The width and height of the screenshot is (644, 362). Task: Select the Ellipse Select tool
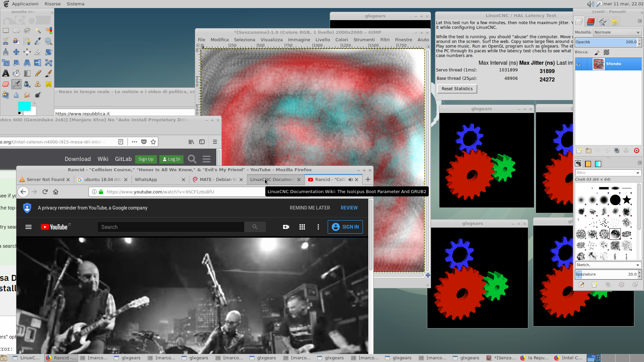(16, 31)
